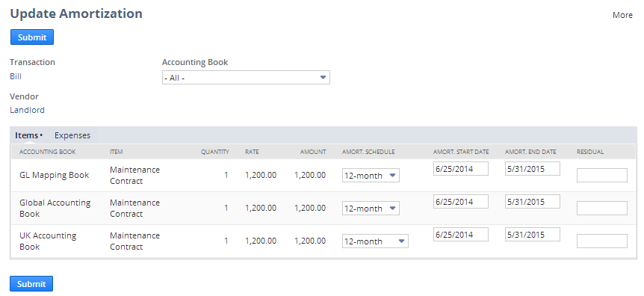
Task: Edit Amort. Start Date for UK Accounting Book
Action: (461, 235)
